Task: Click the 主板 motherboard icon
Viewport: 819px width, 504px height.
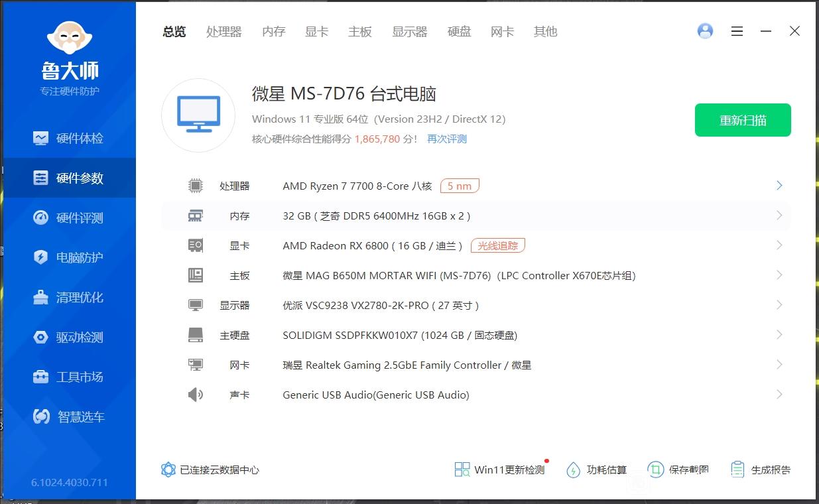Action: tap(195, 275)
